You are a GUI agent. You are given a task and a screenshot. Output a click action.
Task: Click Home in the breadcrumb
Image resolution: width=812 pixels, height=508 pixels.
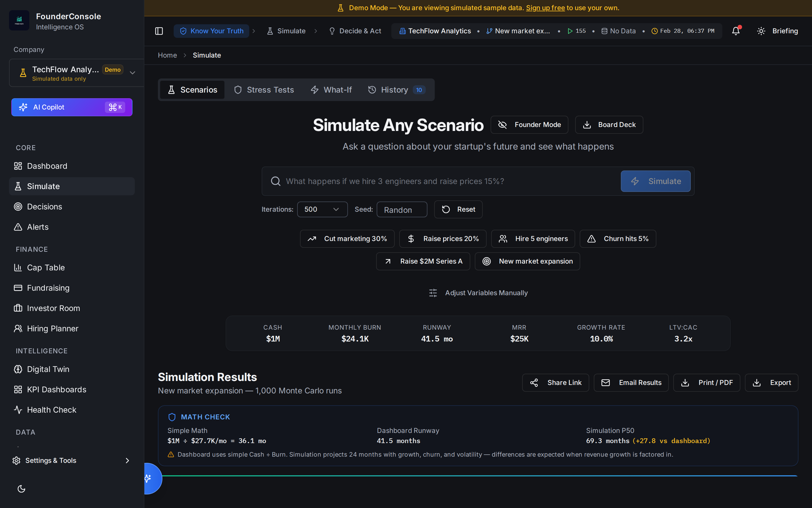click(167, 55)
